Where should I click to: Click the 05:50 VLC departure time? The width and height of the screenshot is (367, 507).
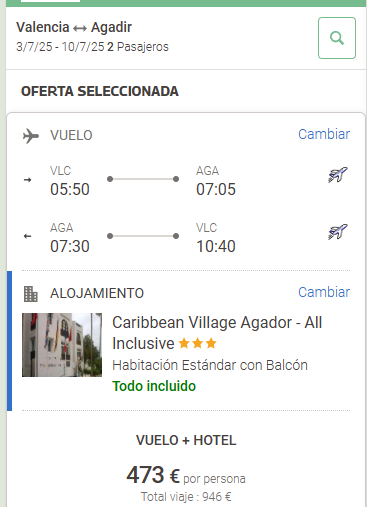70,189
